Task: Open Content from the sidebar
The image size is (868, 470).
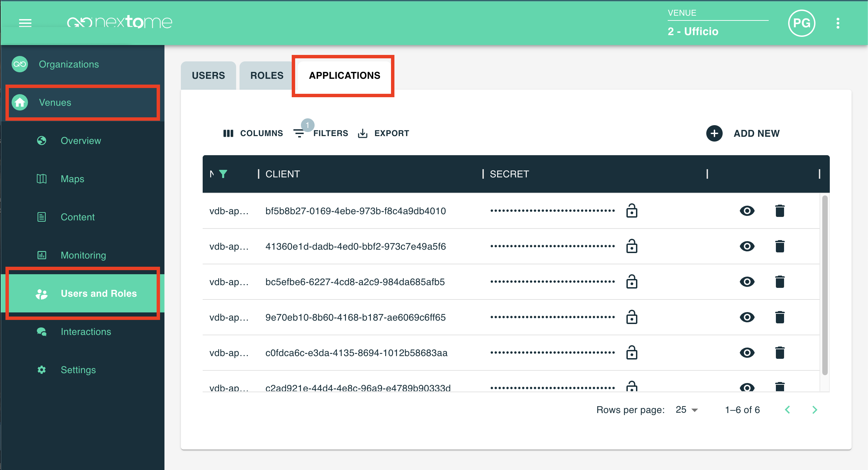Action: tap(77, 217)
